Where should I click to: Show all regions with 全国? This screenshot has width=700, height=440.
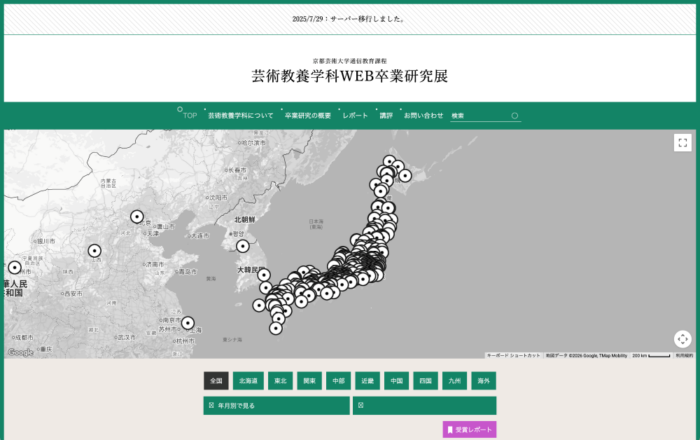click(216, 381)
